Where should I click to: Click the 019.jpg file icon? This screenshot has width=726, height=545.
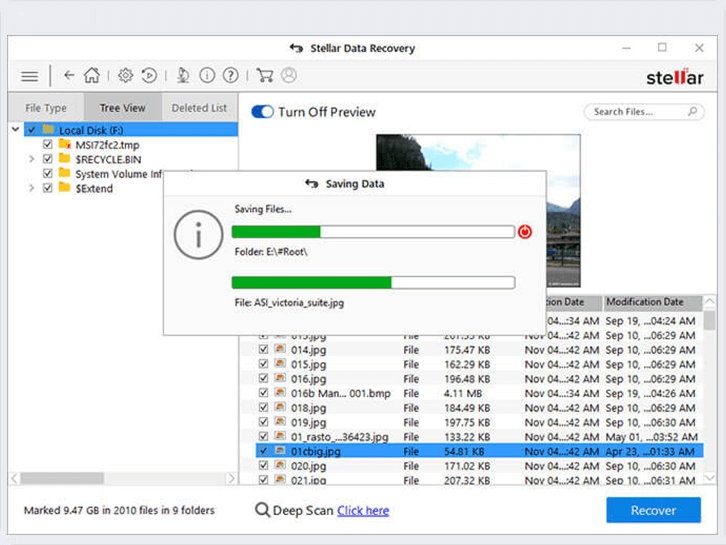click(x=280, y=422)
